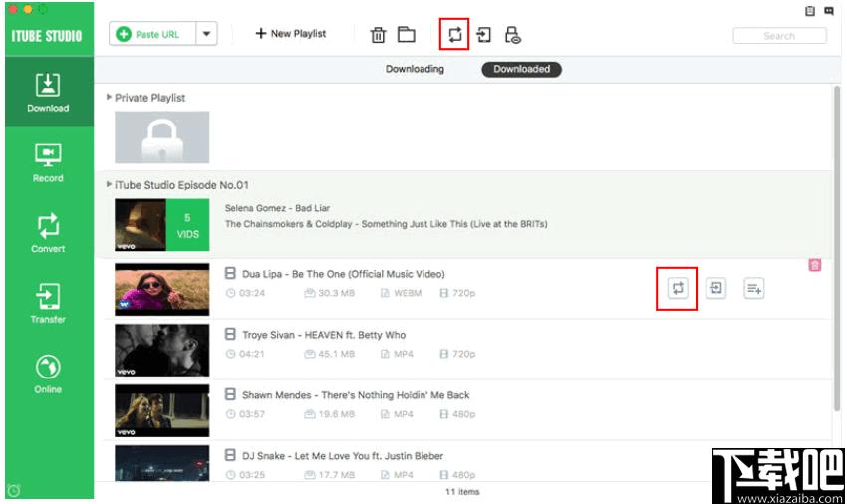847x504 pixels.
Task: Switch to the Downloading tab
Action: coord(415,69)
